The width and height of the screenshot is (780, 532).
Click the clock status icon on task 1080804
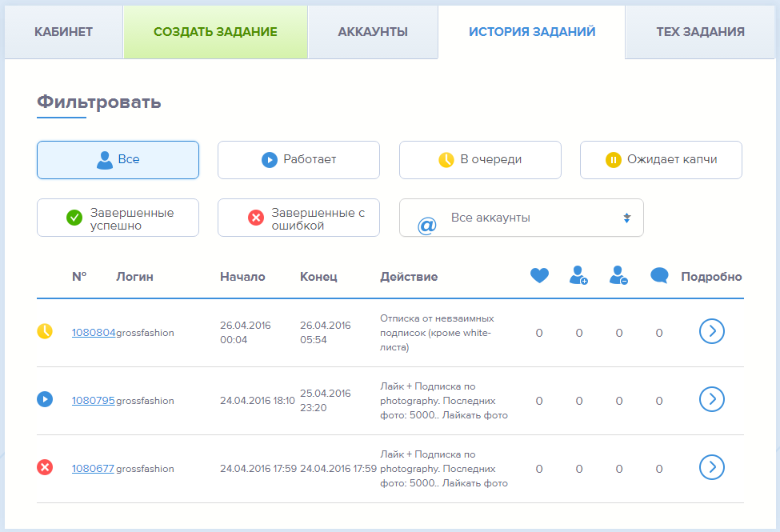[x=44, y=332]
